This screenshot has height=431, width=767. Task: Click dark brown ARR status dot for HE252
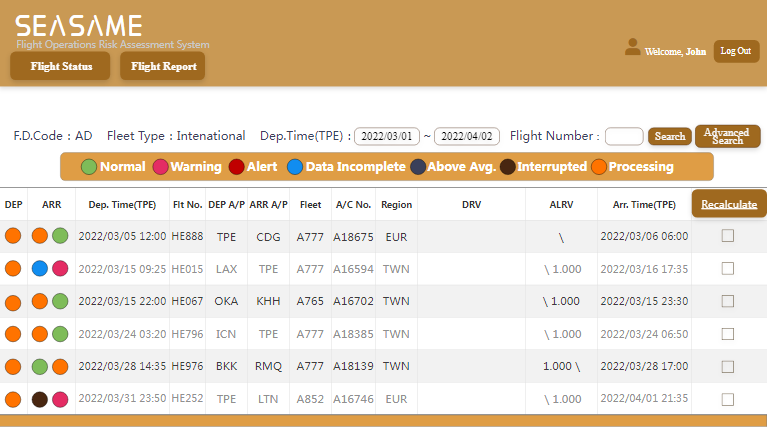point(40,399)
